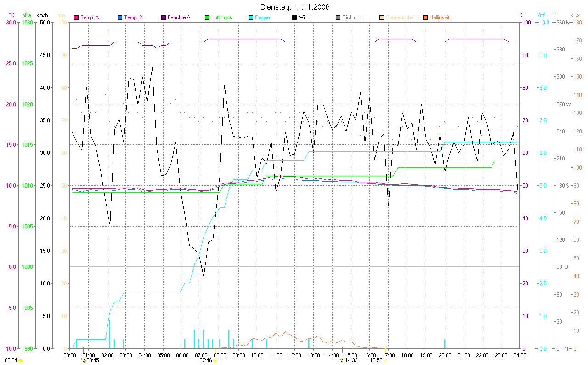Click the 'Wind' legend label

coord(304,17)
